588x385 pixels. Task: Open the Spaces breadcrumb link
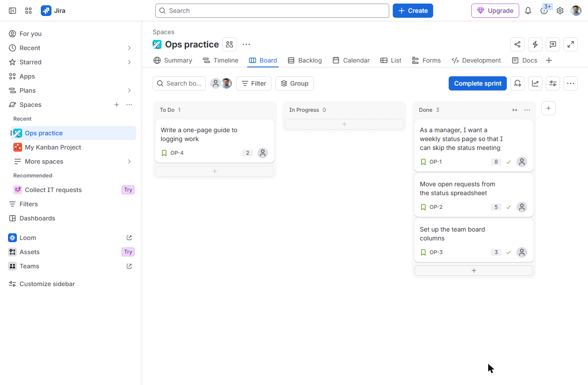pyautogui.click(x=163, y=32)
